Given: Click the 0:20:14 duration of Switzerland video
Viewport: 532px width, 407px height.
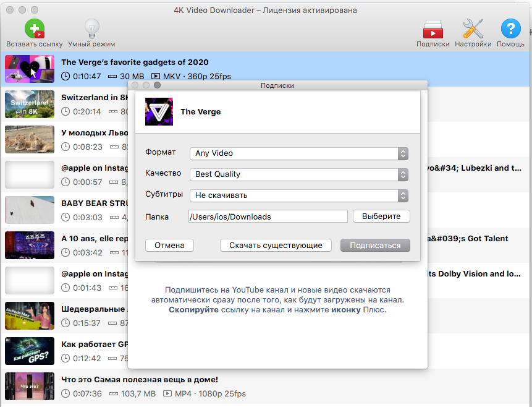Looking at the screenshot, I should tap(87, 111).
